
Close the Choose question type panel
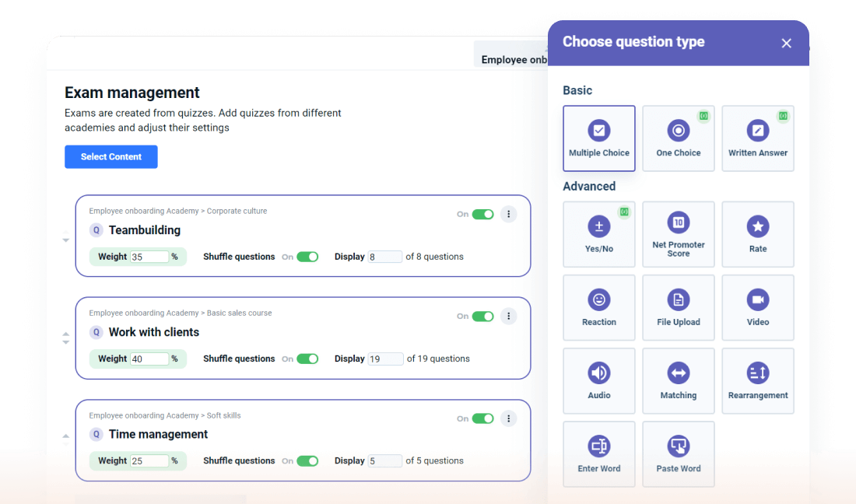786,44
